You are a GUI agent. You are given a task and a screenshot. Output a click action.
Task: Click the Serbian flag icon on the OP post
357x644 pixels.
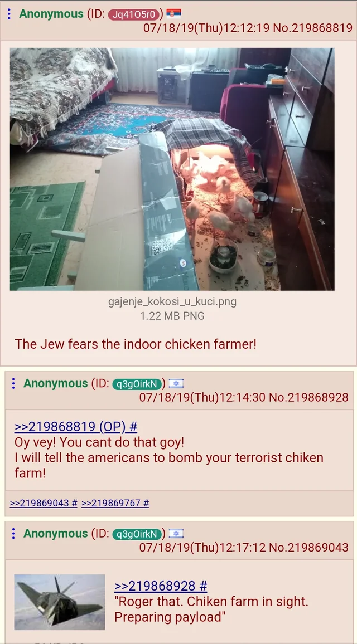click(x=174, y=13)
